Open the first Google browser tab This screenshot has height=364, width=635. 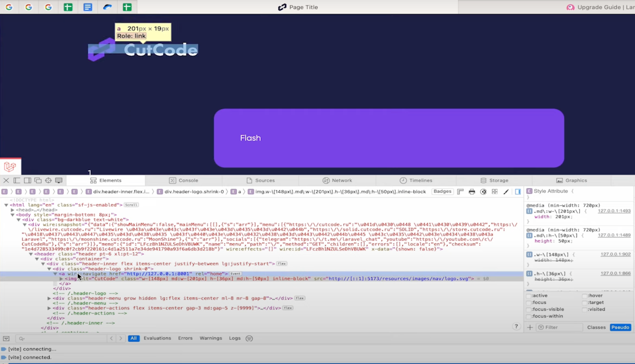pyautogui.click(x=9, y=7)
